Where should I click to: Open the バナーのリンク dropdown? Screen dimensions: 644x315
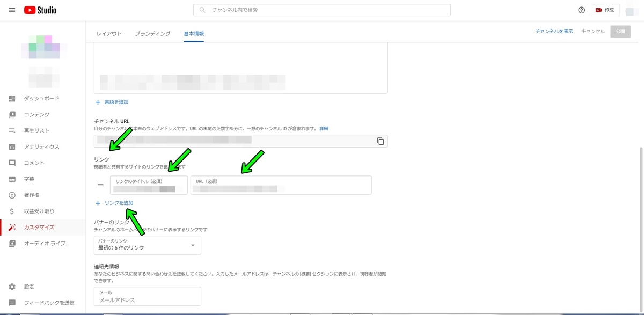coord(148,245)
